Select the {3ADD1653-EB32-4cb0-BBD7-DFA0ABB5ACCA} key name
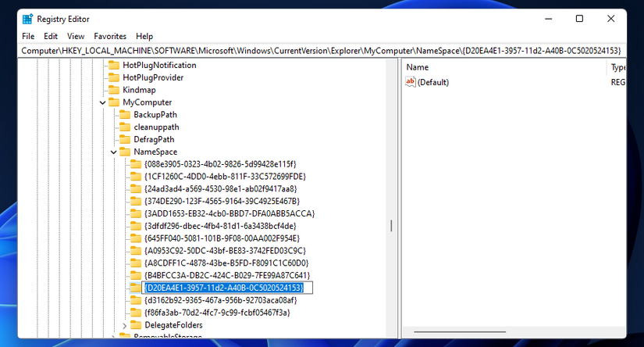This screenshot has height=347, width=644. click(x=229, y=213)
